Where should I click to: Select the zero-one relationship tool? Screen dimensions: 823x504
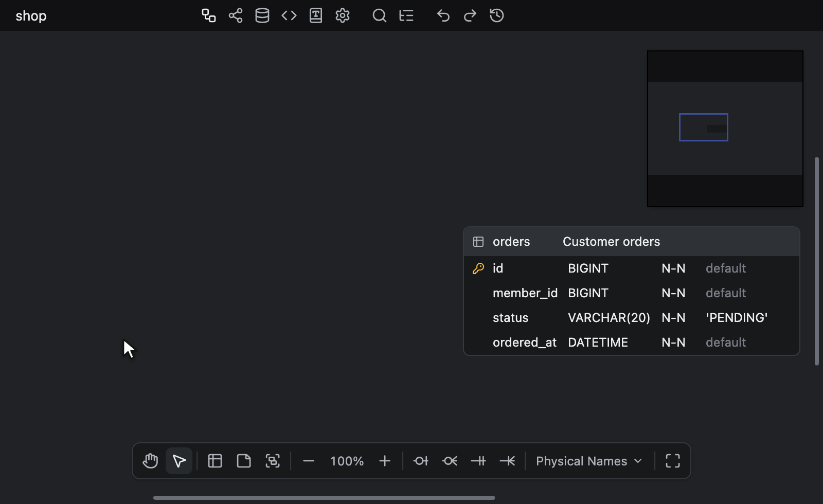coord(421,461)
